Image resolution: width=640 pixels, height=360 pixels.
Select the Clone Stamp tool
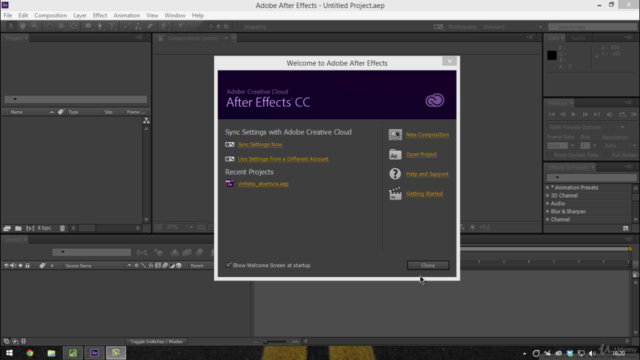click(x=138, y=26)
